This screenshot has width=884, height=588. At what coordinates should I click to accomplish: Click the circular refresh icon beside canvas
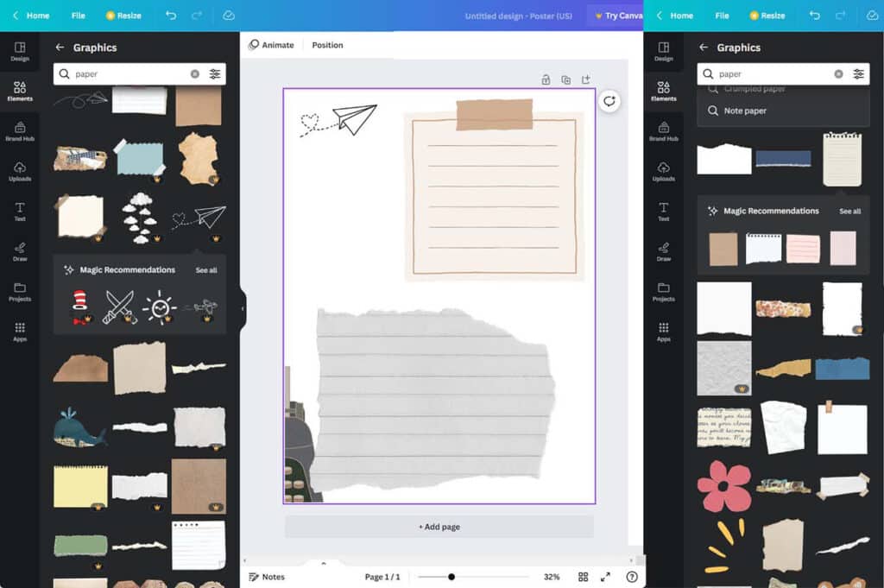tap(609, 101)
